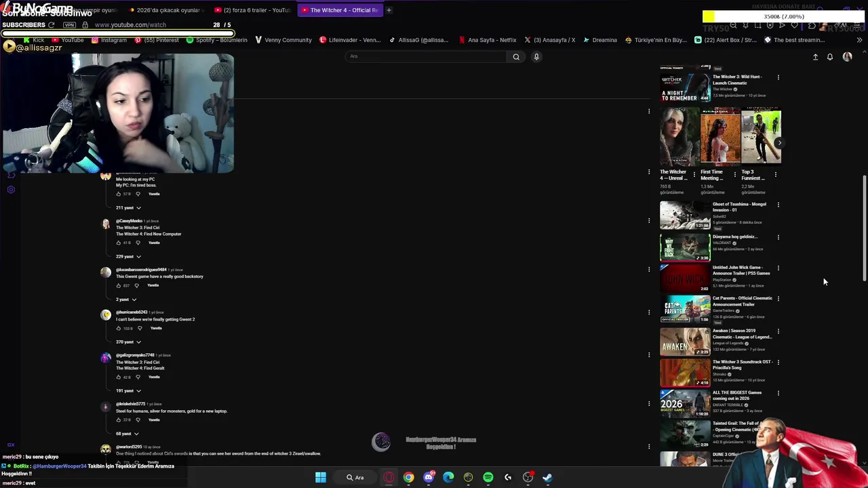The width and height of the screenshot is (868, 488).
Task: Open the Instagram bookmark
Action: click(x=109, y=40)
